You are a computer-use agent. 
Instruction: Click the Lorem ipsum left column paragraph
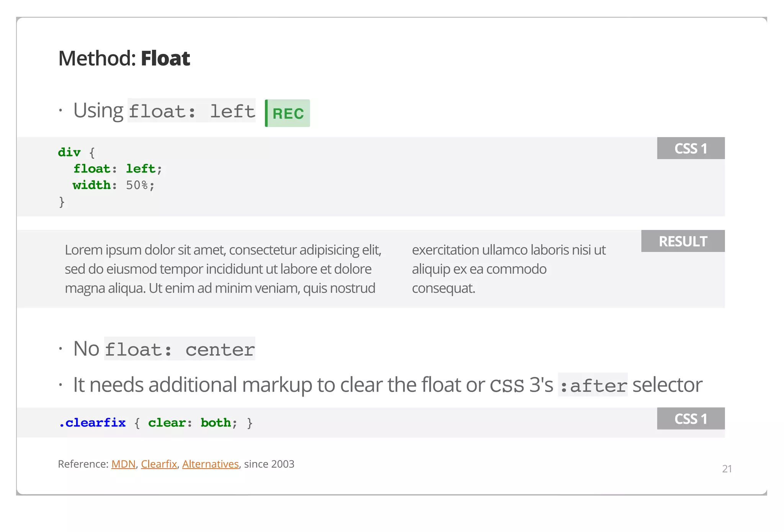coord(223,269)
